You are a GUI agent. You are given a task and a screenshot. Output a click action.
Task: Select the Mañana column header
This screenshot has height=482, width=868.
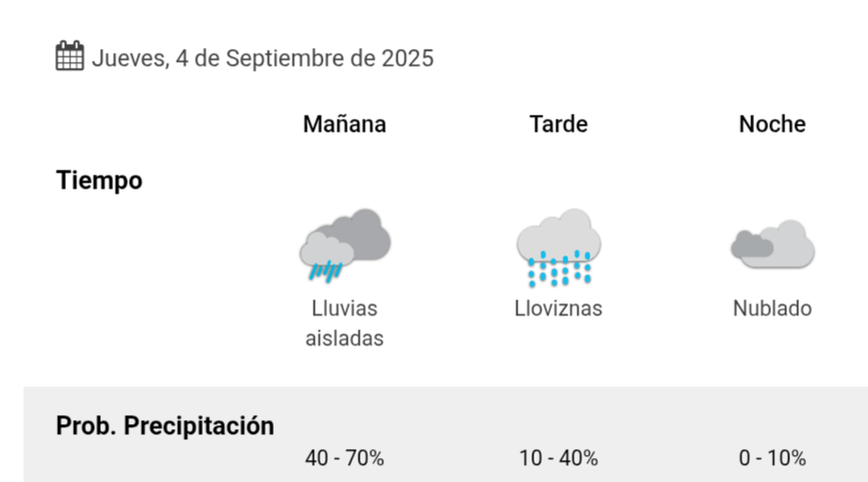point(345,124)
